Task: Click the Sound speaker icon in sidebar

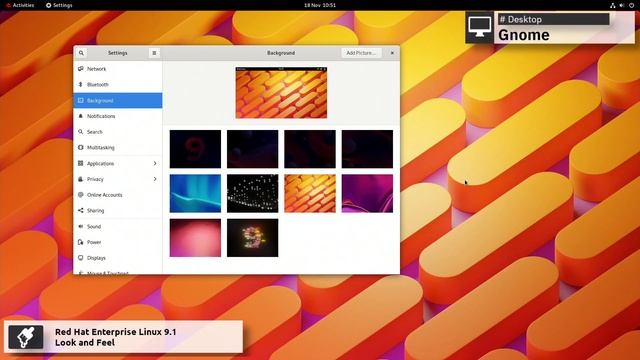Action: tap(80, 226)
